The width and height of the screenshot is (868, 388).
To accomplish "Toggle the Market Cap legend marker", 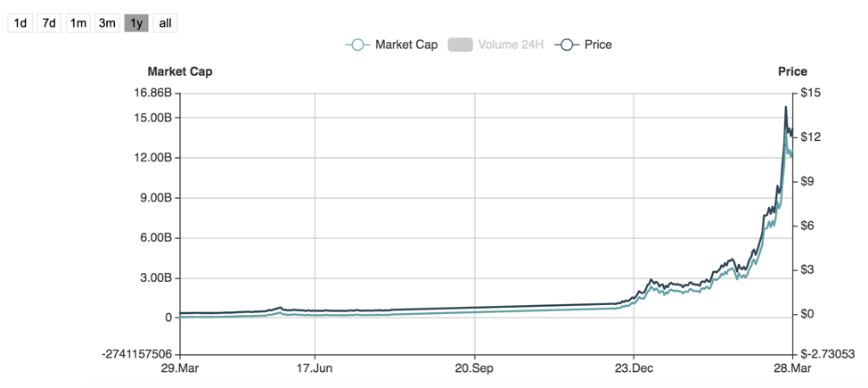I will (x=356, y=45).
